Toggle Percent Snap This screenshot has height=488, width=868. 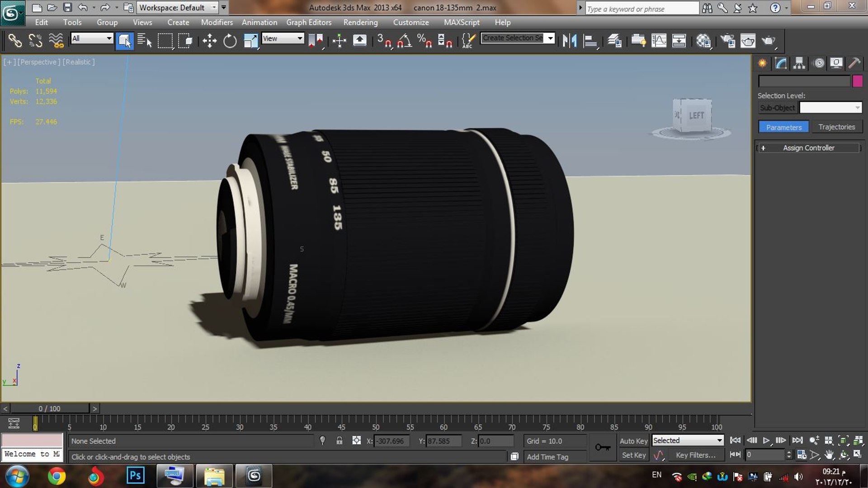[x=425, y=41]
